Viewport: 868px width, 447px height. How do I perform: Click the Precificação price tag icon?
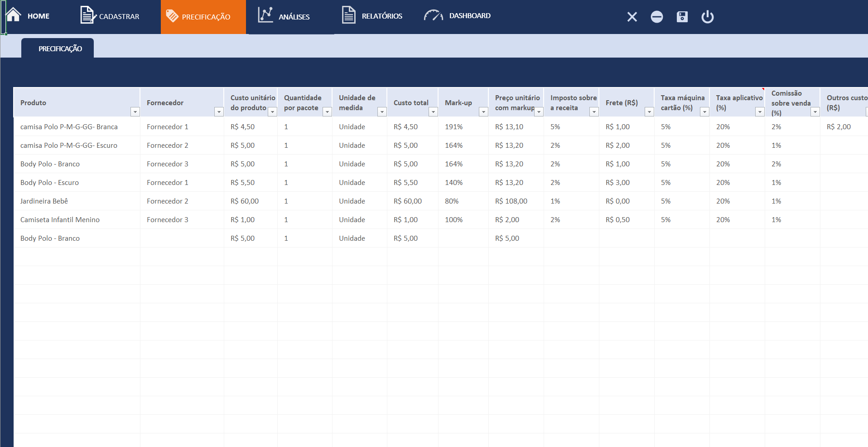tap(172, 16)
